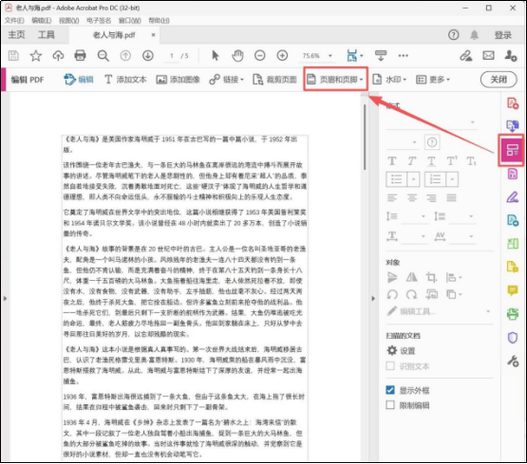Screen dimensions: 527x464
Task: Click the 关闭 button
Action: coord(498,79)
